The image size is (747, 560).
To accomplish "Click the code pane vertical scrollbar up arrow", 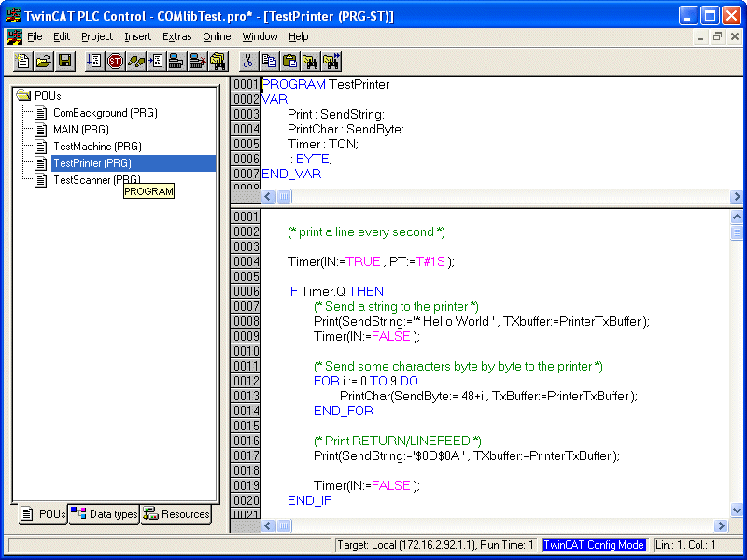I will pyautogui.click(x=737, y=217).
